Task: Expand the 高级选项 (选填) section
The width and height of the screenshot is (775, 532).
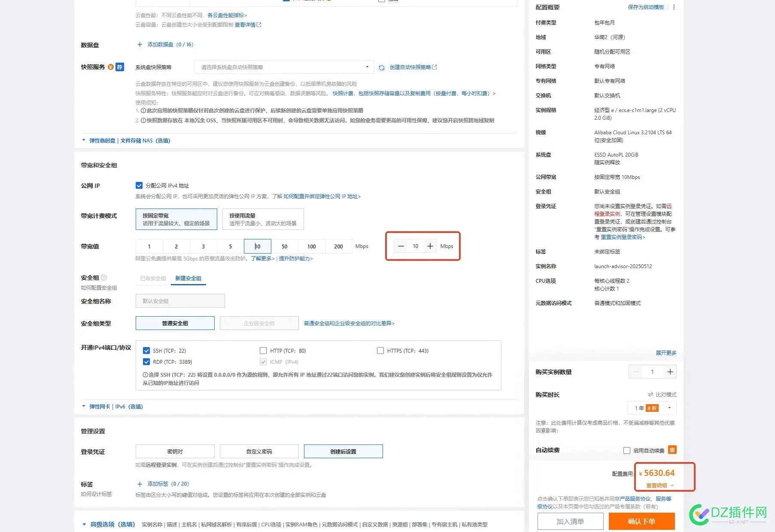Action: point(109,524)
